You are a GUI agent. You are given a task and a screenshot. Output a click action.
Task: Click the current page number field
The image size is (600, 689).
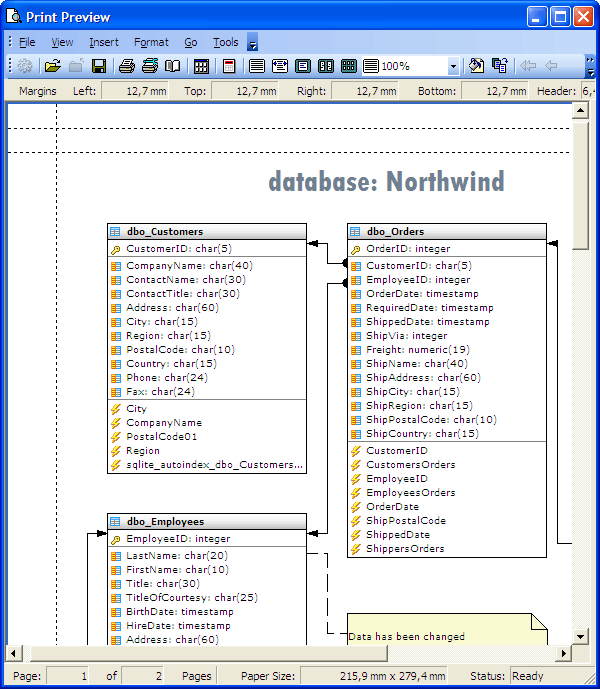[68, 675]
